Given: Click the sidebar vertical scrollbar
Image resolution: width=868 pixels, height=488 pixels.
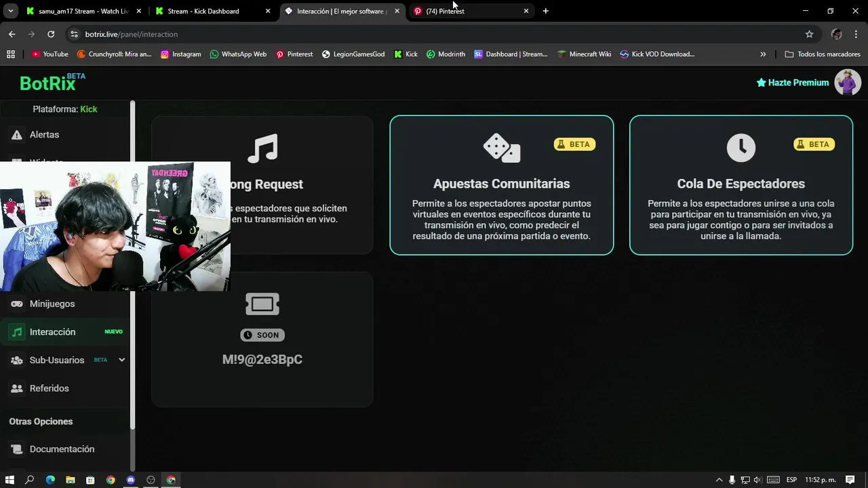Looking at the screenshot, I should click(133, 264).
